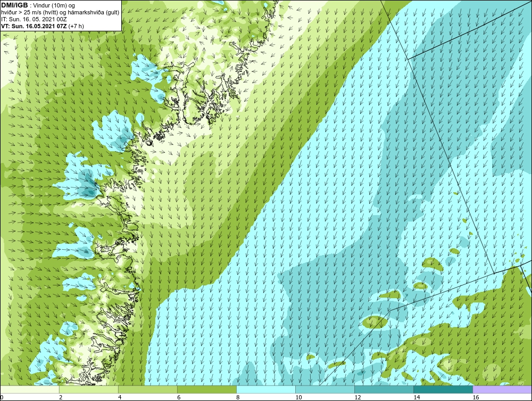Click the legend label '4'
This screenshot has height=401, width=532.
120,397
